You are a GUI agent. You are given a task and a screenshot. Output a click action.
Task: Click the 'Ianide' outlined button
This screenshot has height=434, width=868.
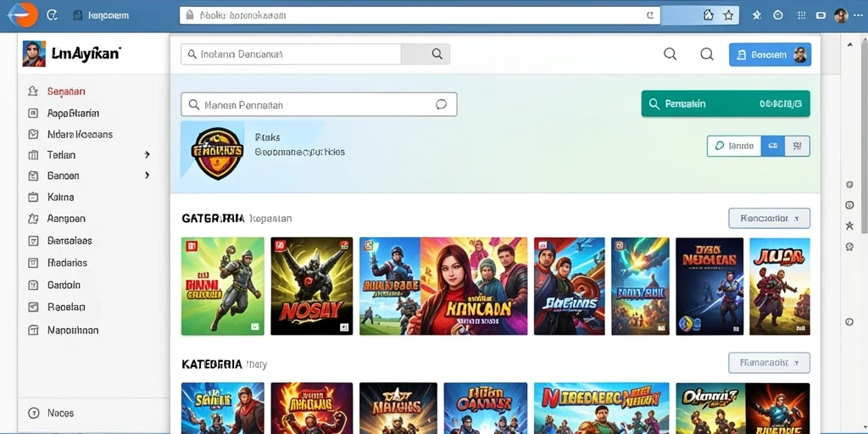pyautogui.click(x=735, y=146)
